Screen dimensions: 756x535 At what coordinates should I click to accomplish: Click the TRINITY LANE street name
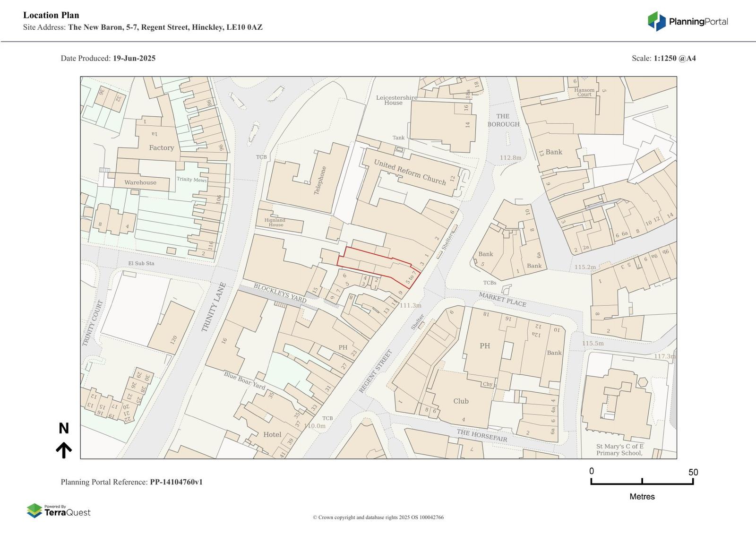214,307
